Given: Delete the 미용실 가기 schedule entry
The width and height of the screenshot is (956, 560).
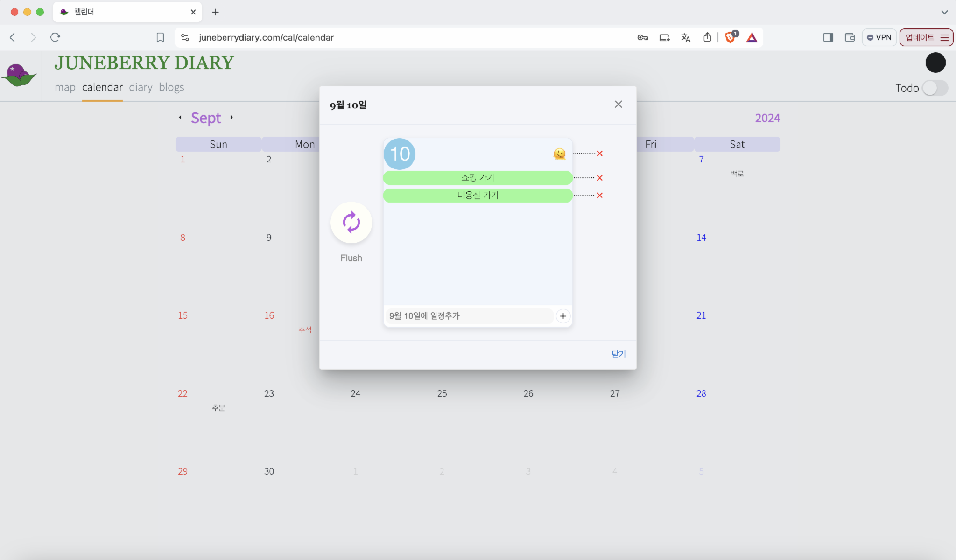Looking at the screenshot, I should tap(599, 196).
